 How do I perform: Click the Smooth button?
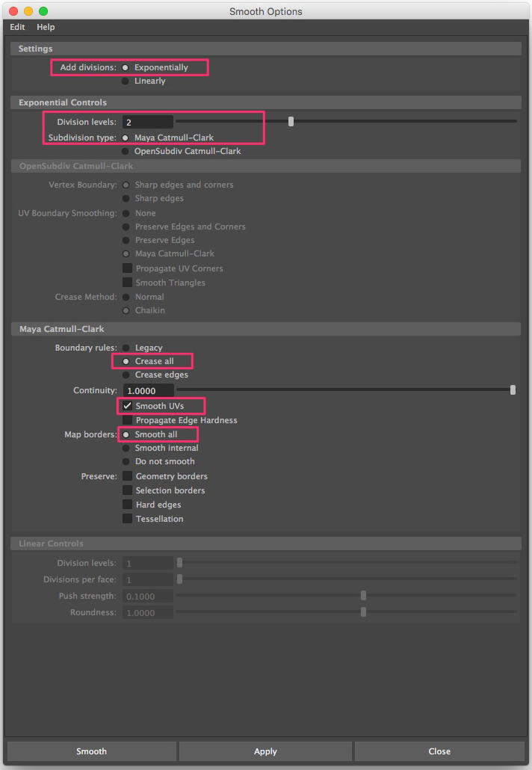[x=91, y=751]
